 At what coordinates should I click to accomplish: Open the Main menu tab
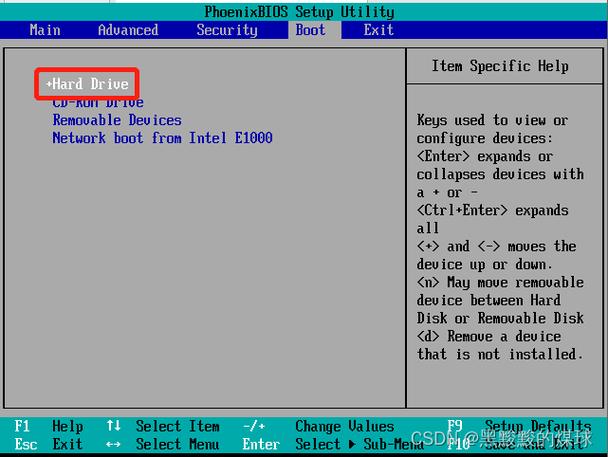coord(45,30)
